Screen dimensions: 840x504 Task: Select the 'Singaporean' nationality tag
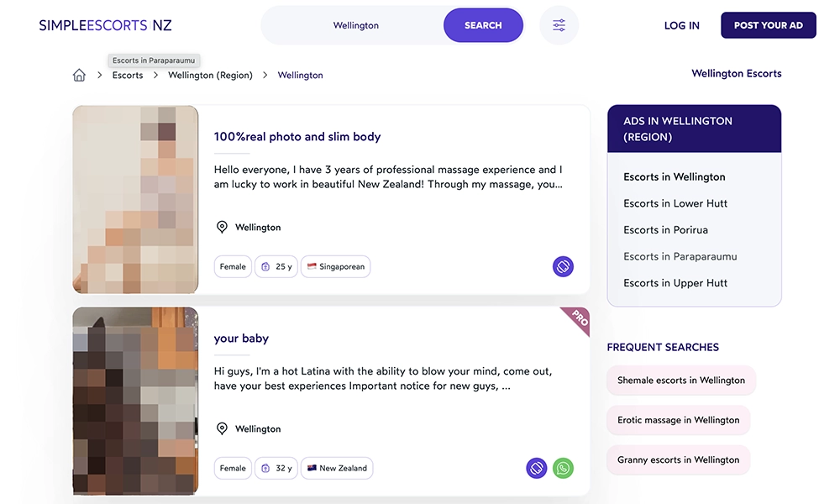(x=335, y=266)
